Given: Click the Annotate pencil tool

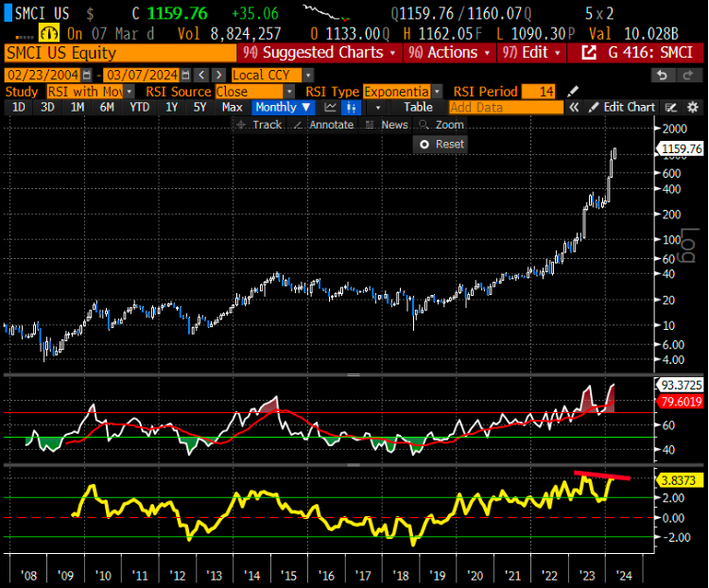Looking at the screenshot, I should click(x=323, y=125).
